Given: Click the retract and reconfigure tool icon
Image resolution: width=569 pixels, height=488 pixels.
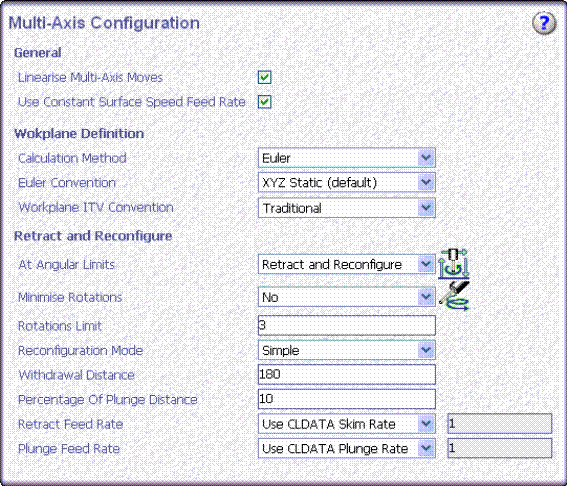Looking at the screenshot, I should (x=454, y=264).
